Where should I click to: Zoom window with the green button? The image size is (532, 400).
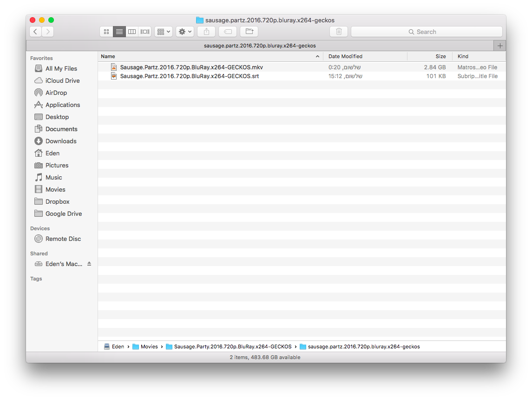coord(51,20)
